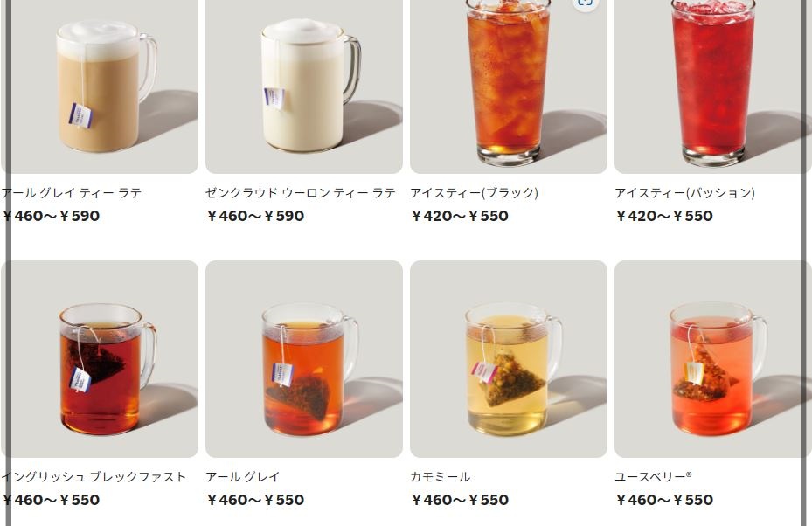Click ¥460~¥550 price under カモミール
Image resolution: width=812 pixels, height=526 pixels.
tap(460, 500)
